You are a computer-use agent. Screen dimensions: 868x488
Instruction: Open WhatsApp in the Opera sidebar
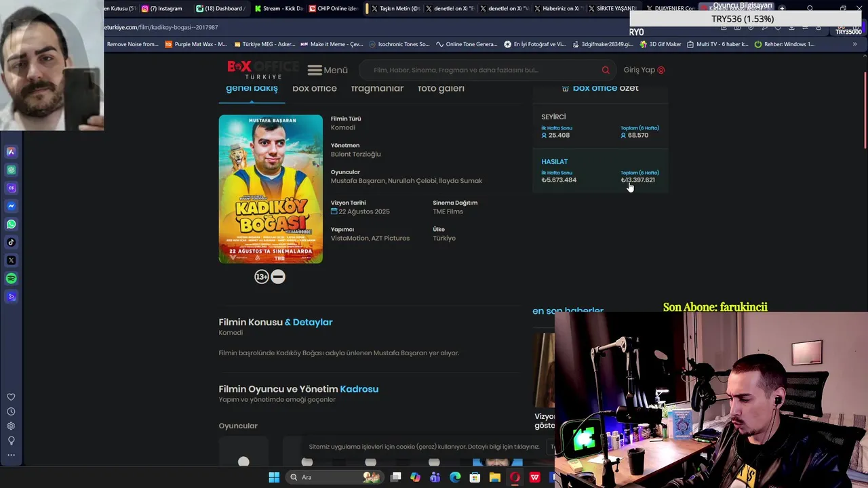pyautogui.click(x=11, y=224)
